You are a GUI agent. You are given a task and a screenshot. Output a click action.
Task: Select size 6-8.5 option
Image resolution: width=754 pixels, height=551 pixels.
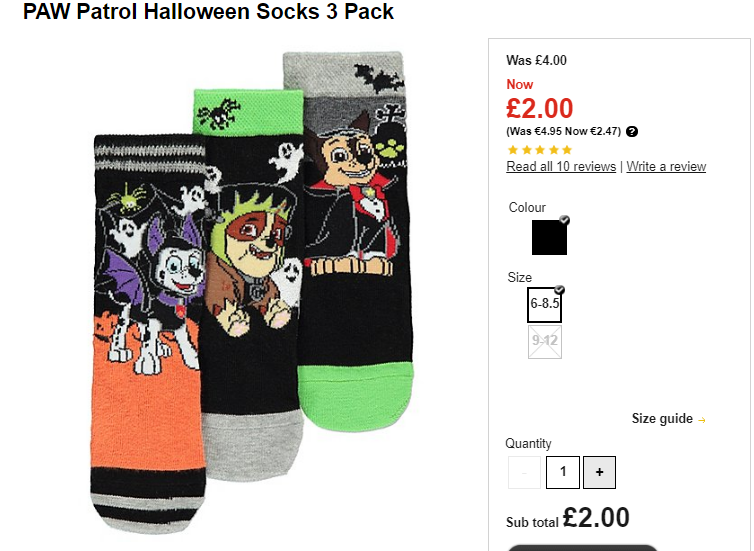[544, 305]
